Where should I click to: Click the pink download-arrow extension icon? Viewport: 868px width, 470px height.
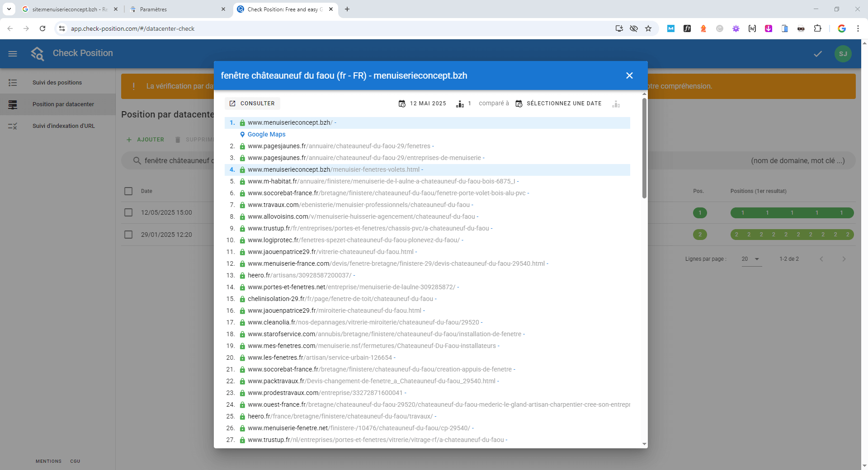point(769,28)
